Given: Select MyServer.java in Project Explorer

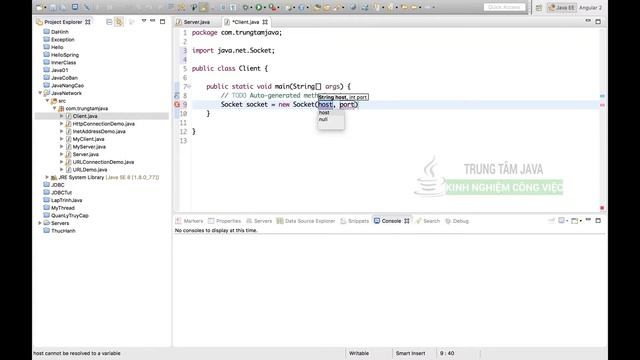Looking at the screenshot, I should pyautogui.click(x=89, y=147).
